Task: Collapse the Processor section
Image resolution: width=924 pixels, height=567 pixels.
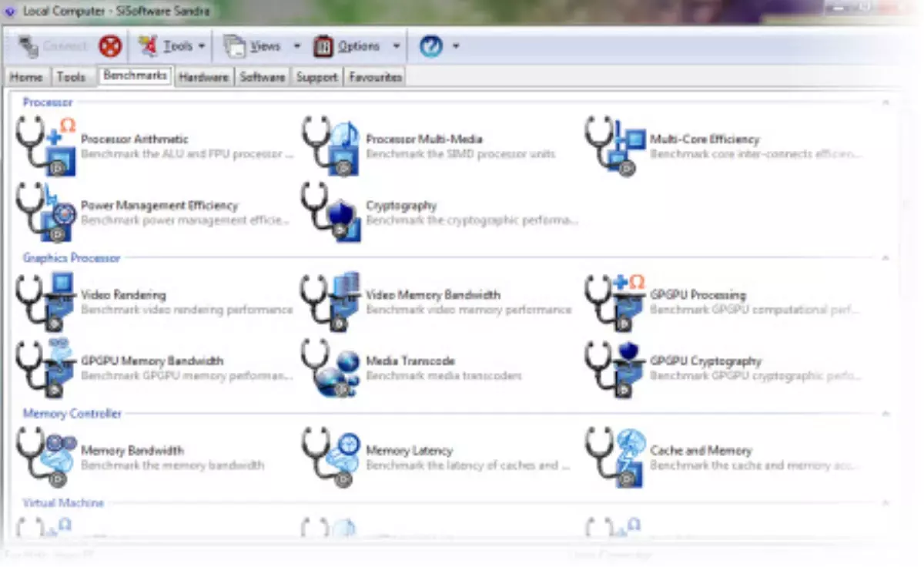Action: coord(885,102)
